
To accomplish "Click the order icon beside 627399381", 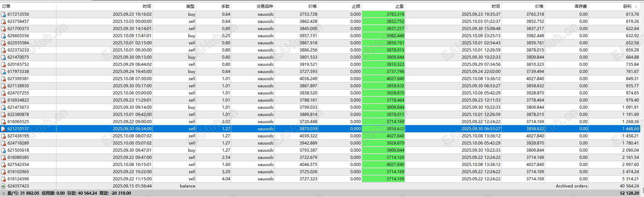I will 3,79.
